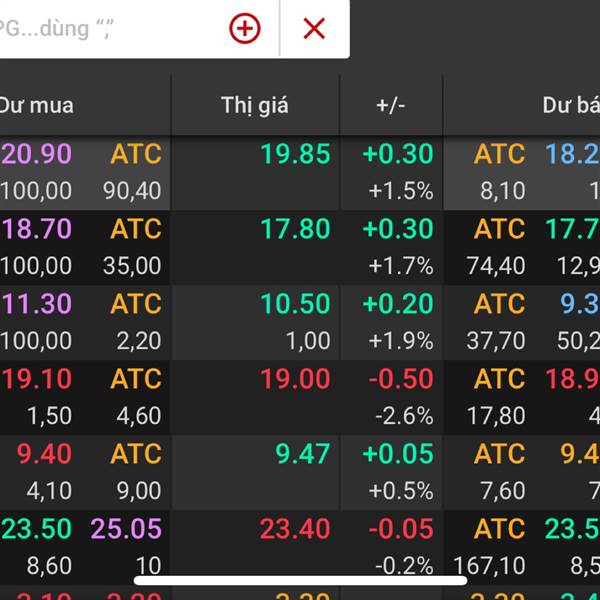The width and height of the screenshot is (600, 600).
Task: Select the +/- column header
Action: click(x=390, y=105)
